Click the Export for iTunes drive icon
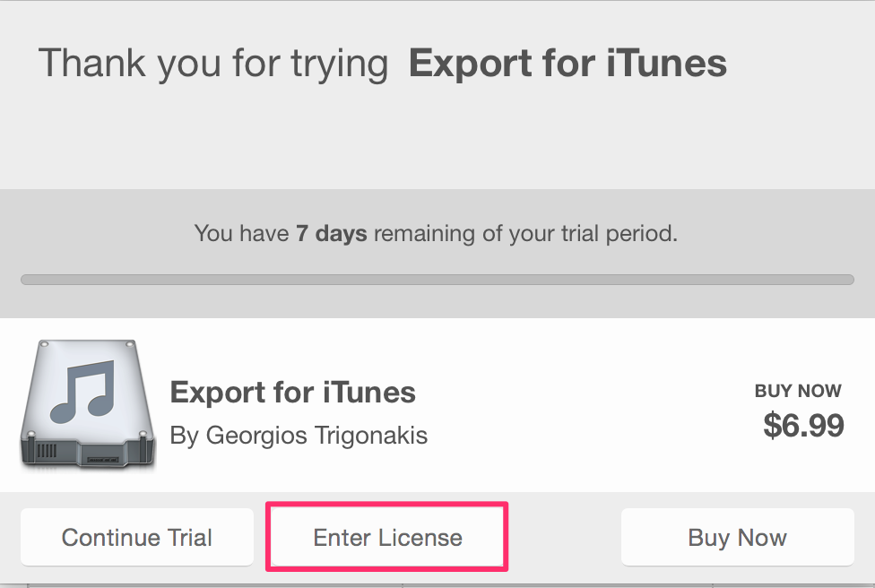Screen dimensions: 875x588 88,402
